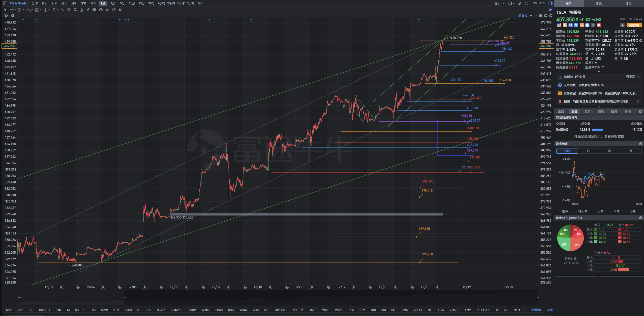Select the BBIBOLL indicator
The width and height of the screenshot is (644, 316).
click(45, 310)
